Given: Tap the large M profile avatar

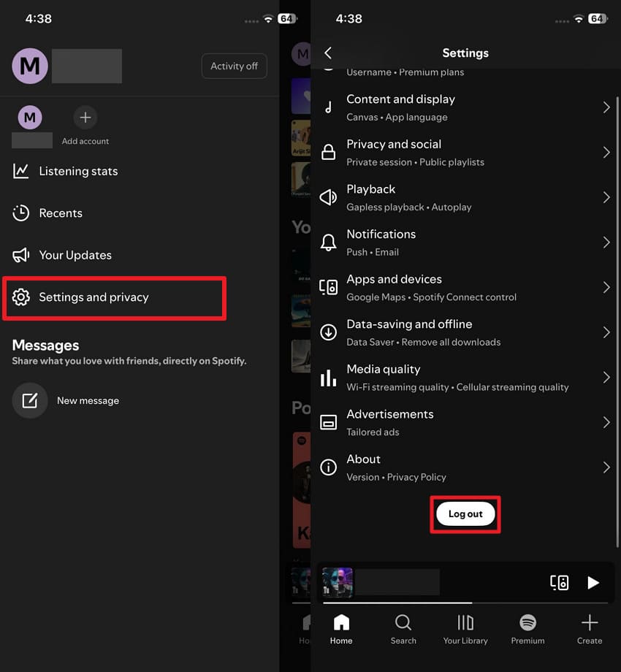Looking at the screenshot, I should tap(29, 66).
